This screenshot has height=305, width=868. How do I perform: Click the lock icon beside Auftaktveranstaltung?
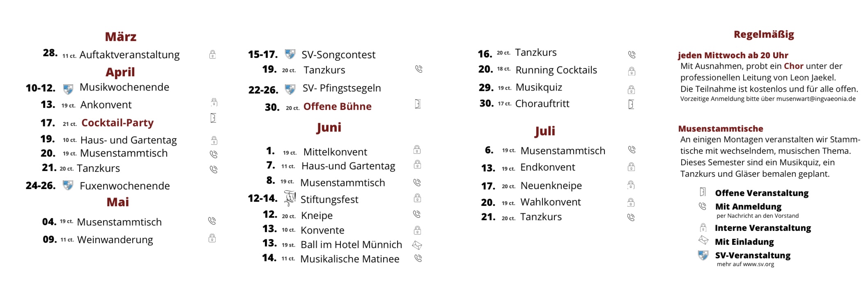[213, 55]
